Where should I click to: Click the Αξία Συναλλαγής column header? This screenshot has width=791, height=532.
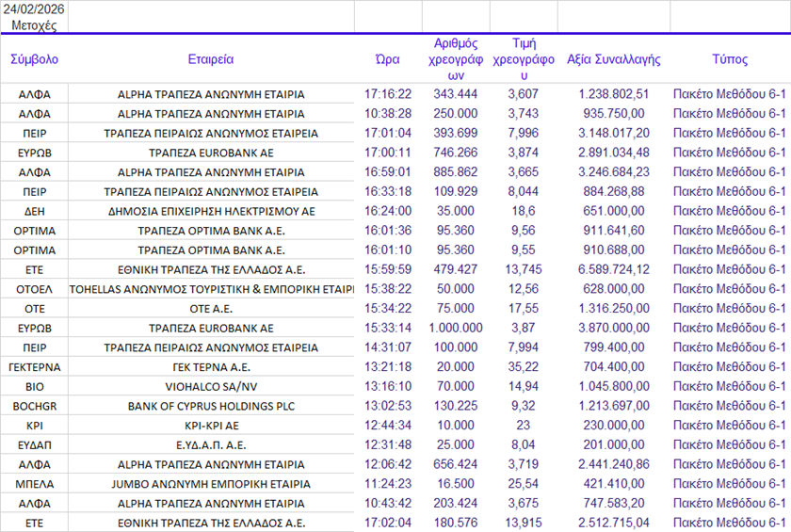click(x=614, y=59)
